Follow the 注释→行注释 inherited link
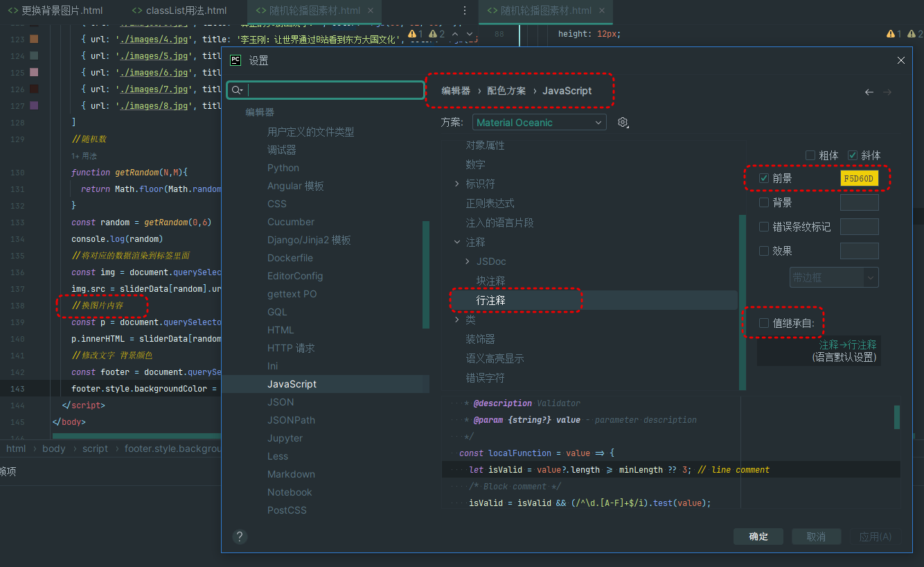Screen dimensions: 924x567 848,344
